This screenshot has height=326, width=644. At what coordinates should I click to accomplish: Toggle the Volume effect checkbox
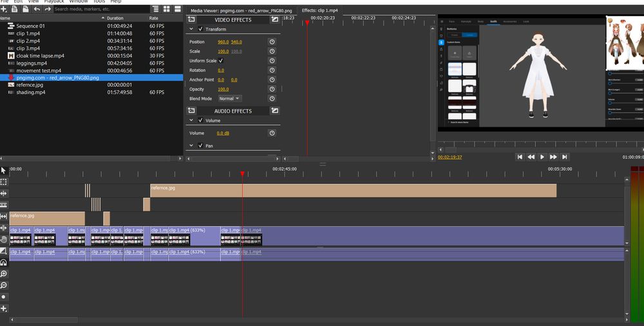click(200, 120)
